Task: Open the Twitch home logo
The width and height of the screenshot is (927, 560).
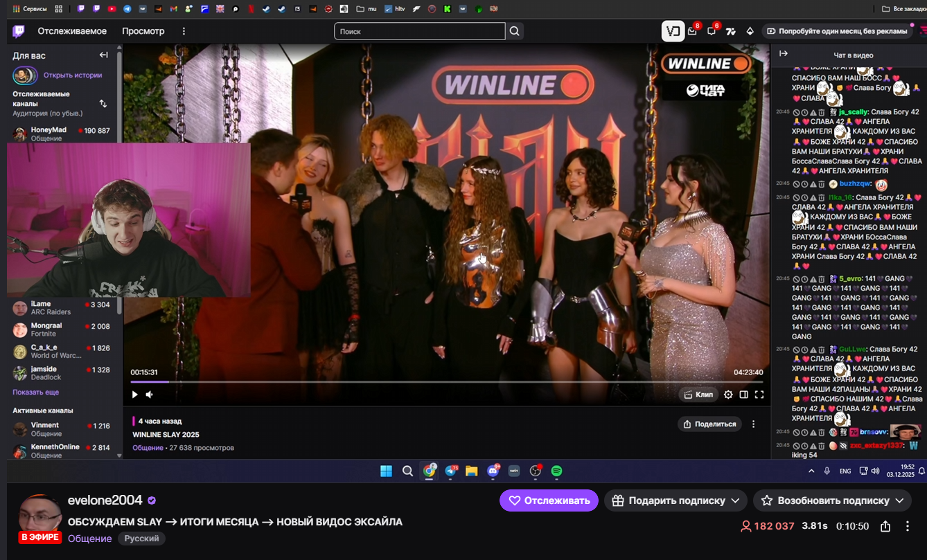Action: (19, 31)
